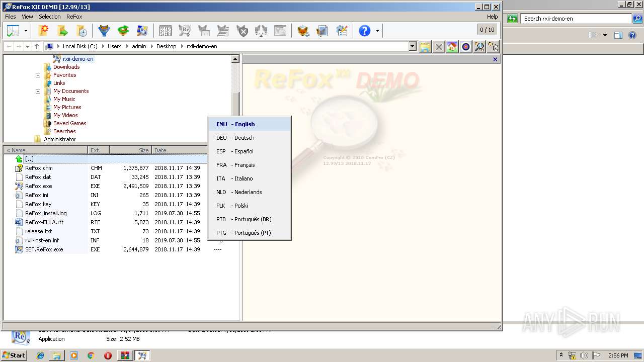Open the View menu

(x=27, y=17)
